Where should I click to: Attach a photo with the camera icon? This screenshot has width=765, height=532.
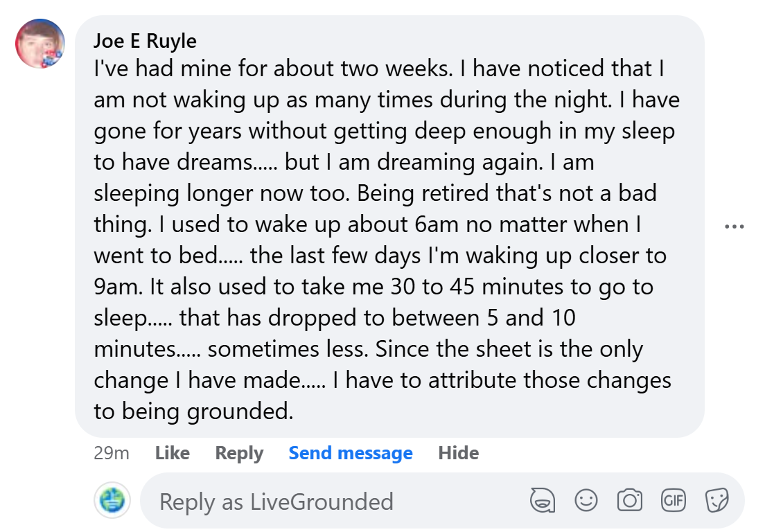click(x=629, y=500)
